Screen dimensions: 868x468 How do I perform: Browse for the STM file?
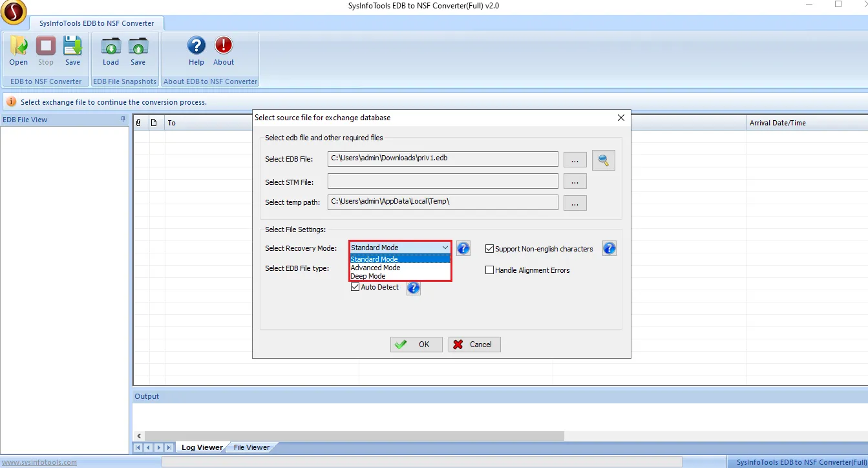pyautogui.click(x=575, y=182)
